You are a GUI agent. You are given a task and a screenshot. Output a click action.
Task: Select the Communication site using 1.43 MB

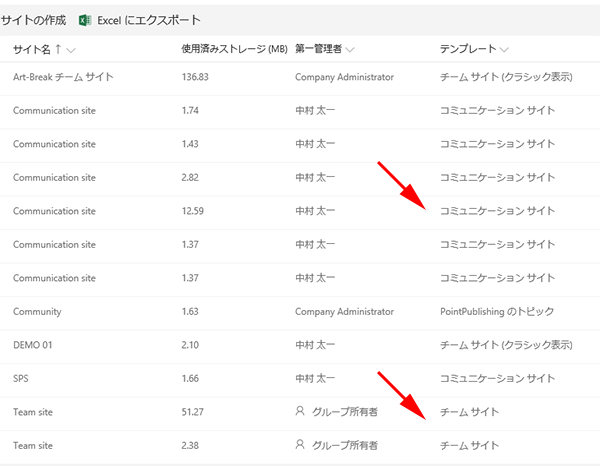click(54, 144)
